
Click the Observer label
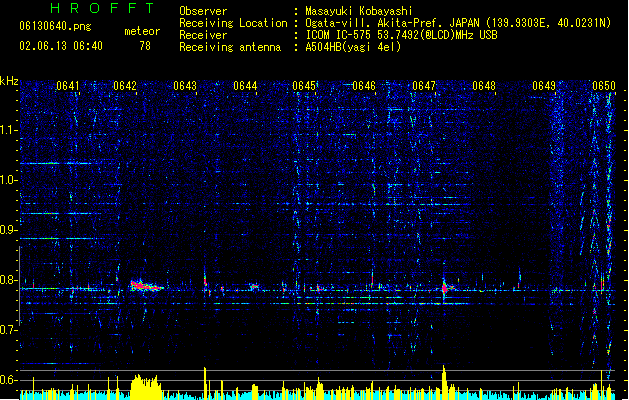(203, 11)
